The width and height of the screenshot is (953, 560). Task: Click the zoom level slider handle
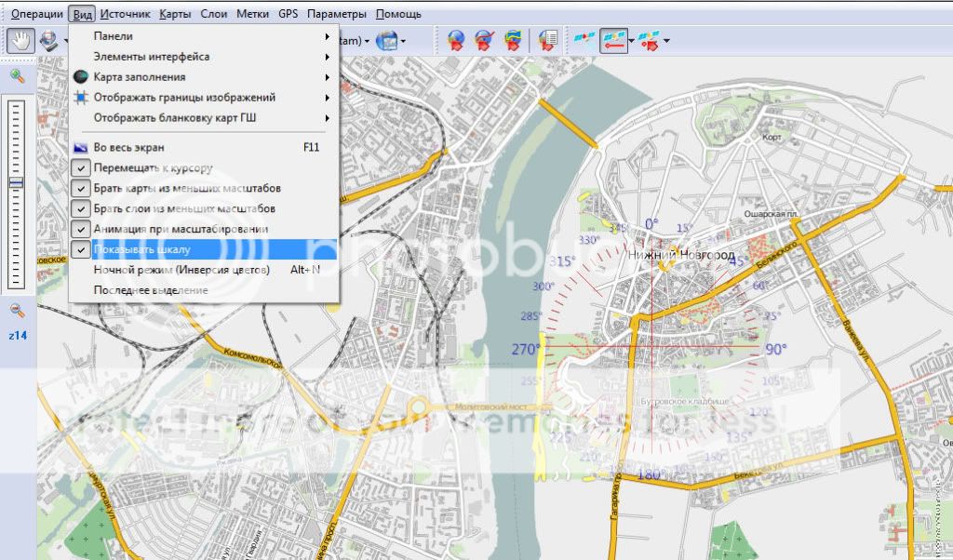point(17,182)
